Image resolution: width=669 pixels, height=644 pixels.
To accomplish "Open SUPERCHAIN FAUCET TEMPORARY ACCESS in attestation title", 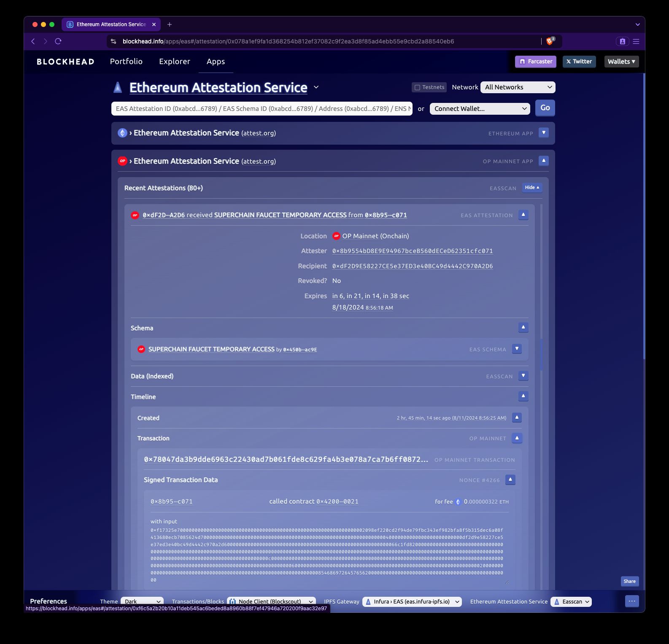I will [x=281, y=215].
